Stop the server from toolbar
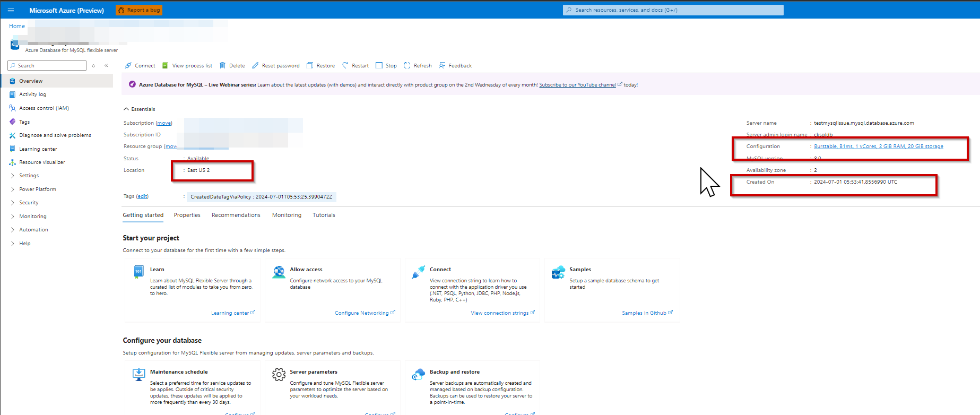The height and width of the screenshot is (415, 980). click(386, 66)
